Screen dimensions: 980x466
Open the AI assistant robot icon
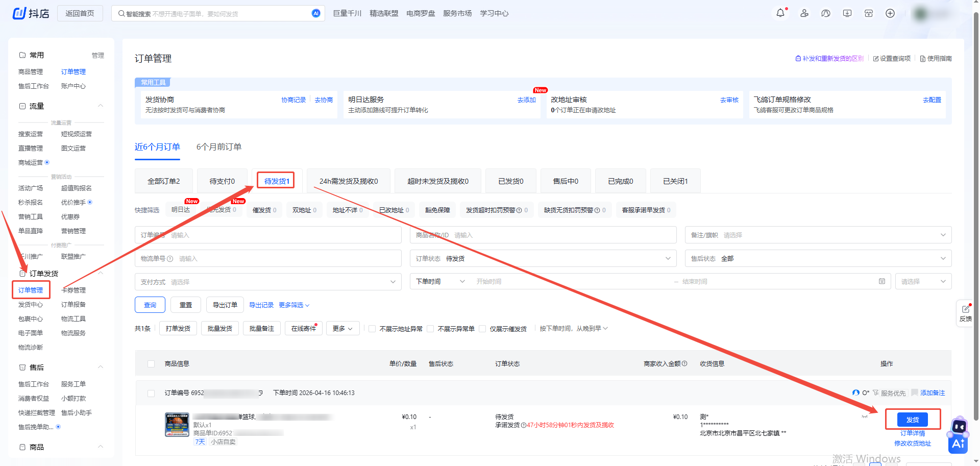pyautogui.click(x=958, y=435)
